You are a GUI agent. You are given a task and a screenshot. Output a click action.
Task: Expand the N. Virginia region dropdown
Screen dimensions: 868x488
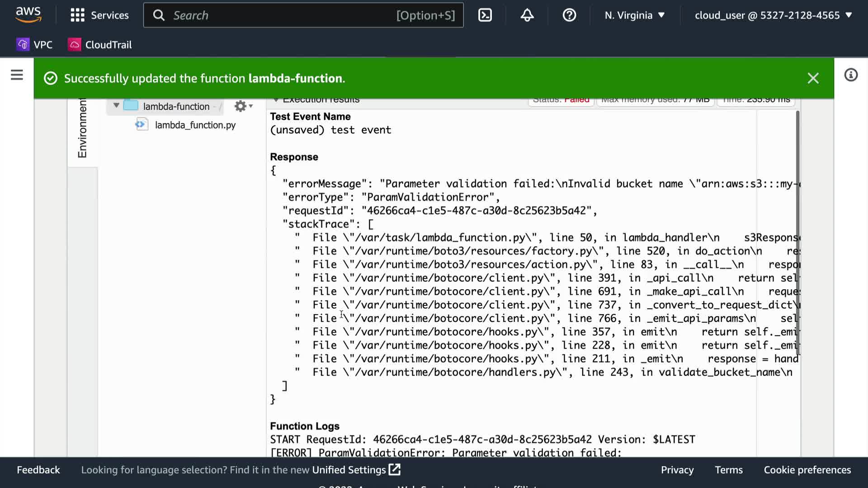click(634, 15)
